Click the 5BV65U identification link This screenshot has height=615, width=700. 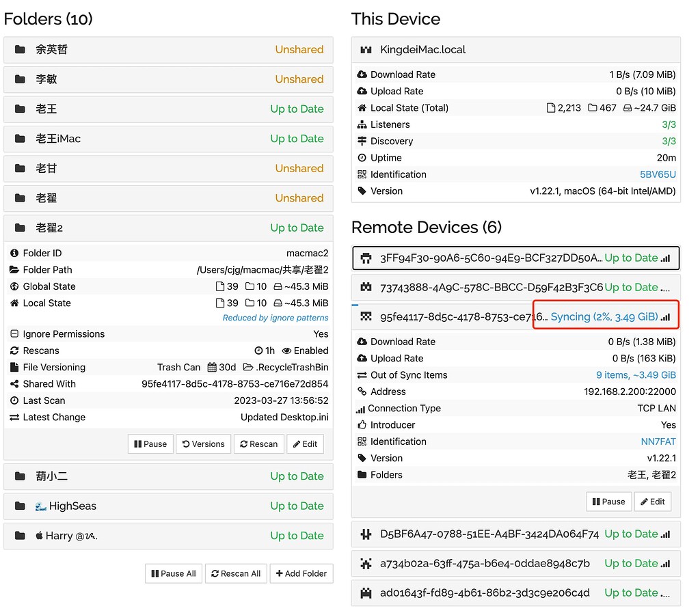(x=658, y=175)
